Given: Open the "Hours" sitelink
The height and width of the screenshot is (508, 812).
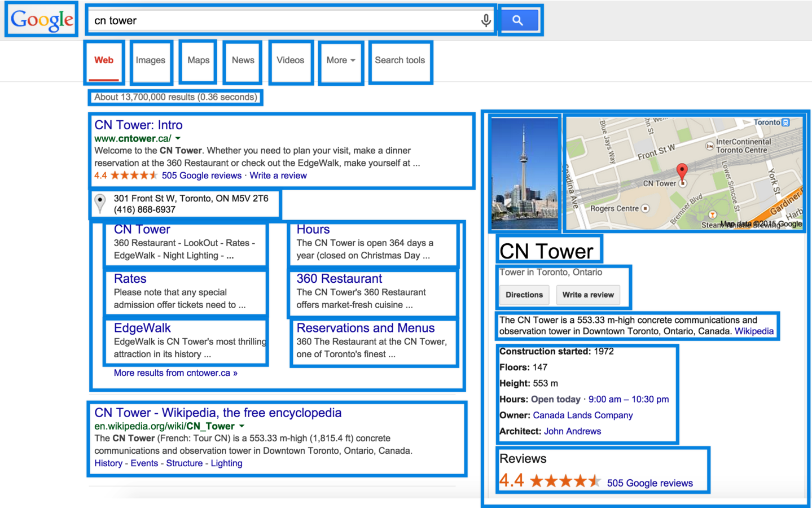Looking at the screenshot, I should pyautogui.click(x=313, y=229).
